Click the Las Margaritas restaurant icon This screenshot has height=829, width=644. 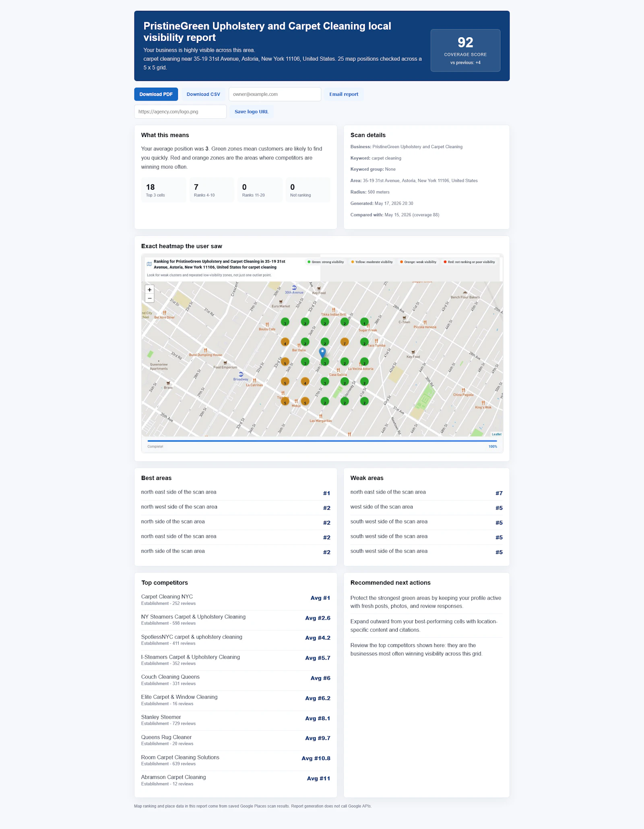click(321, 416)
